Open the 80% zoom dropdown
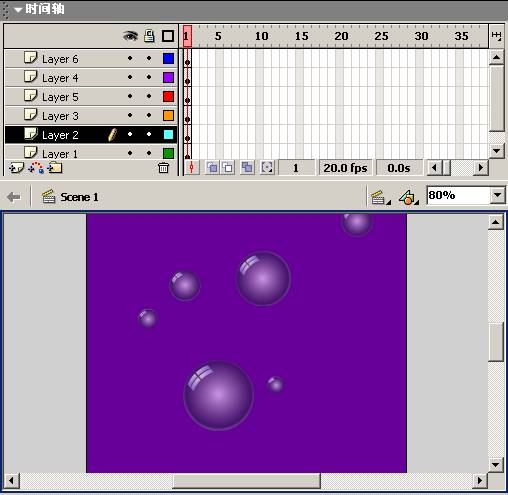508x495 pixels. coord(498,195)
